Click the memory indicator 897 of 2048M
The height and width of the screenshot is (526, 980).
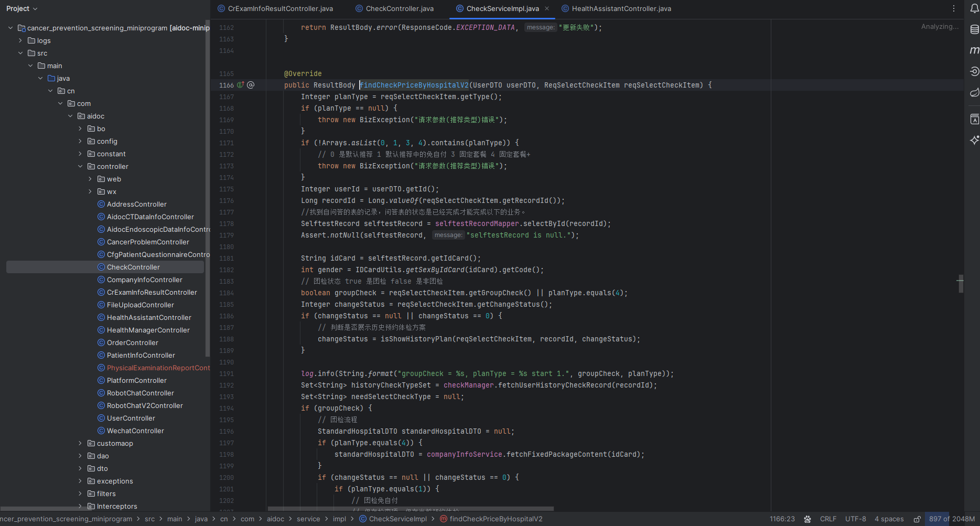[x=951, y=519]
